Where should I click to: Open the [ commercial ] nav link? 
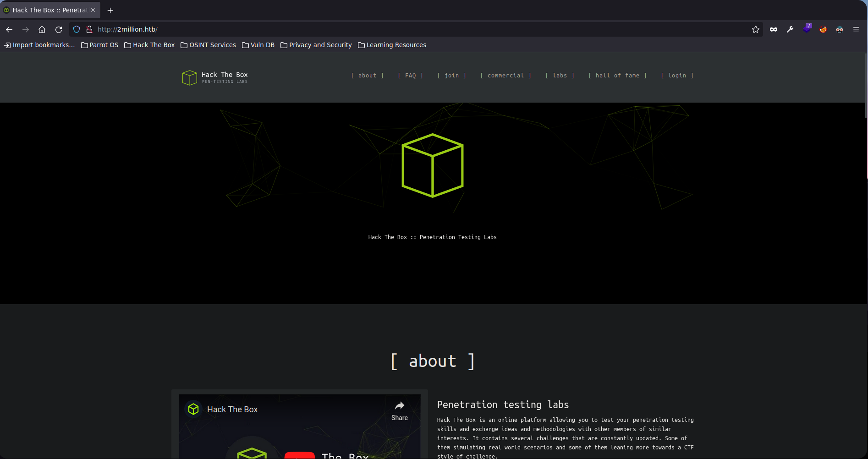point(505,76)
